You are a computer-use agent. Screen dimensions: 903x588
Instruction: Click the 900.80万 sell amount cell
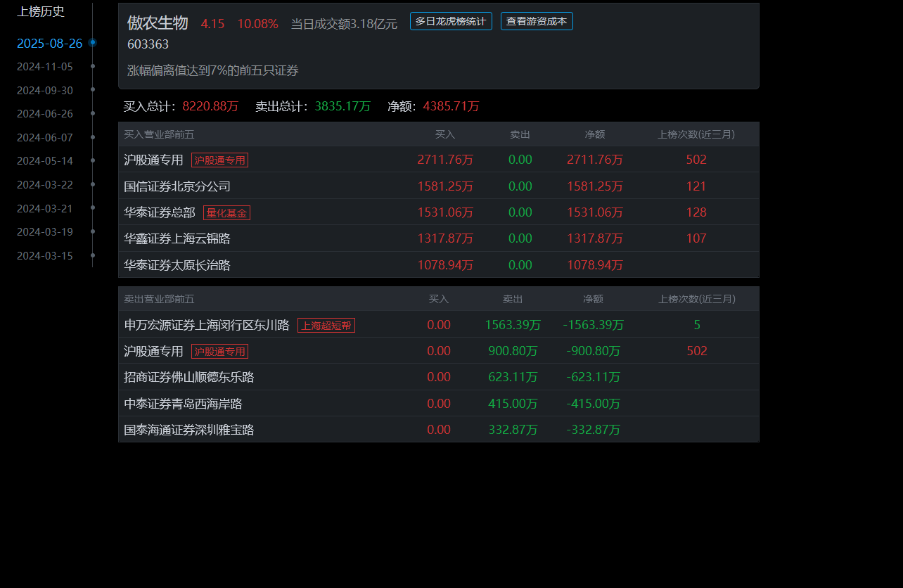513,351
